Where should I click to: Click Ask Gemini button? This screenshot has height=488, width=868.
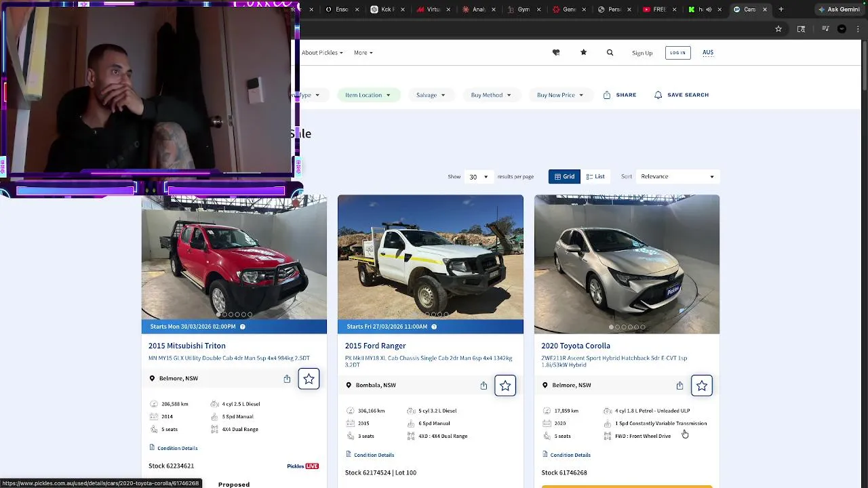pyautogui.click(x=839, y=9)
